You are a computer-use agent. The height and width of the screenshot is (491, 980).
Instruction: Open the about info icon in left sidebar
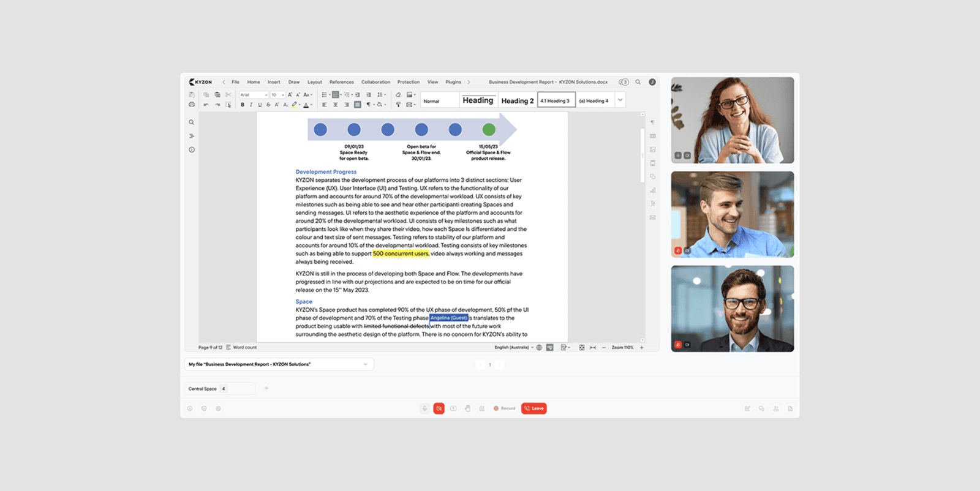pos(192,150)
